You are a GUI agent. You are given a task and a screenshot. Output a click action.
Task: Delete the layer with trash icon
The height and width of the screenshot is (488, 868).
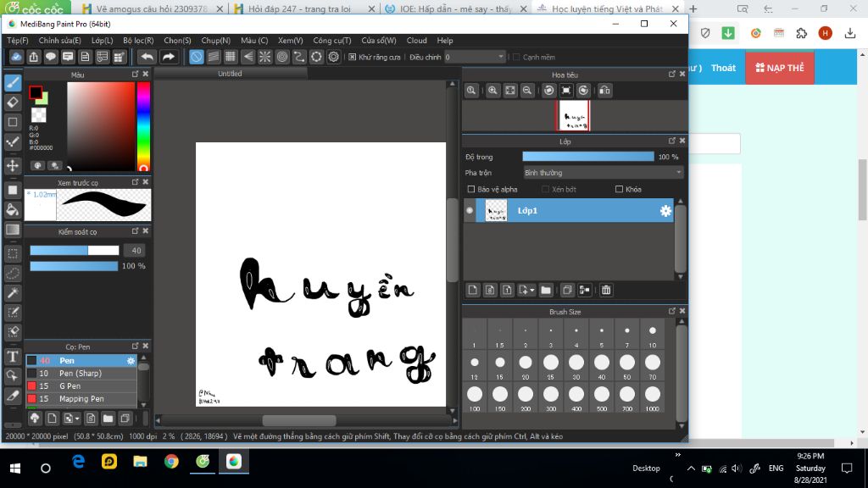click(606, 290)
